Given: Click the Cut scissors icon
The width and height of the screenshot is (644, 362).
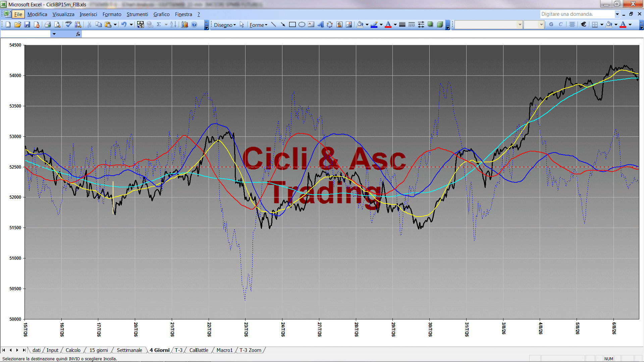Looking at the screenshot, I should (x=89, y=24).
